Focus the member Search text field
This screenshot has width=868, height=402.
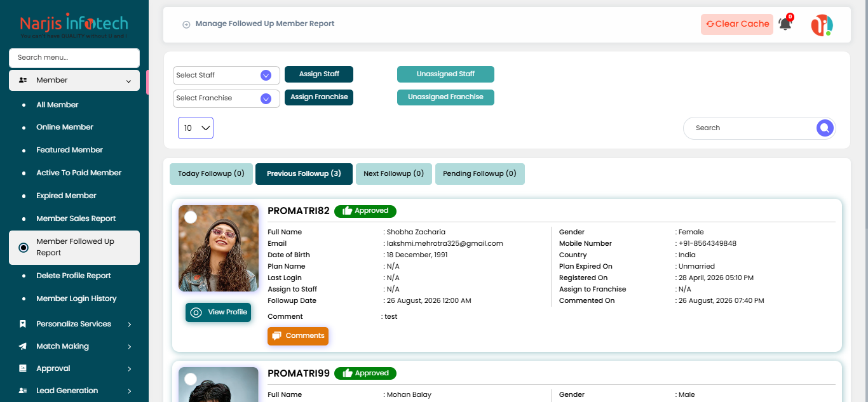[x=750, y=128]
